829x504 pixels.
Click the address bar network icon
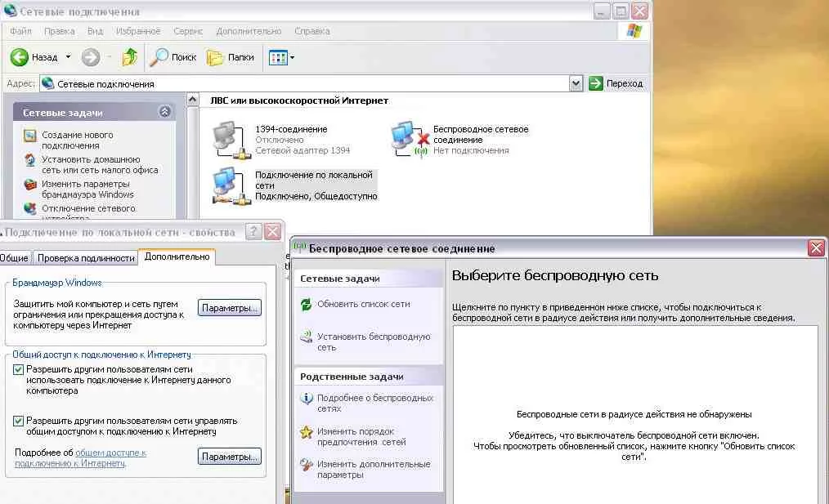coord(47,83)
